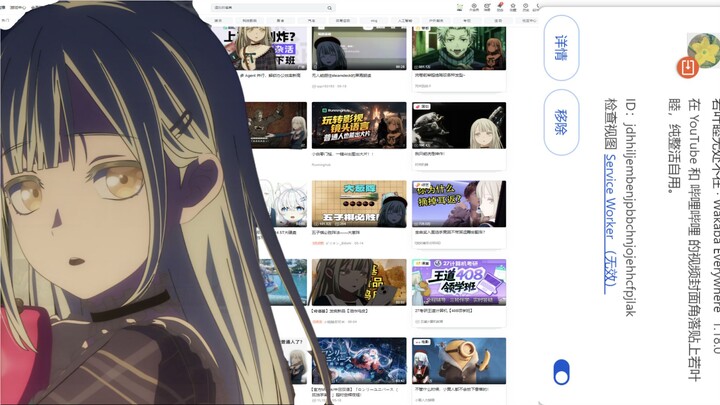The width and height of the screenshot is (720, 405).
Task: Click the clock-shaped history icon in header
Action: 525,6
